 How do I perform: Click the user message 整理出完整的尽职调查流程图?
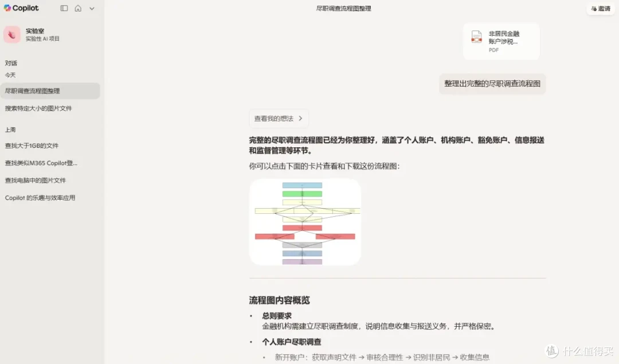coord(492,84)
